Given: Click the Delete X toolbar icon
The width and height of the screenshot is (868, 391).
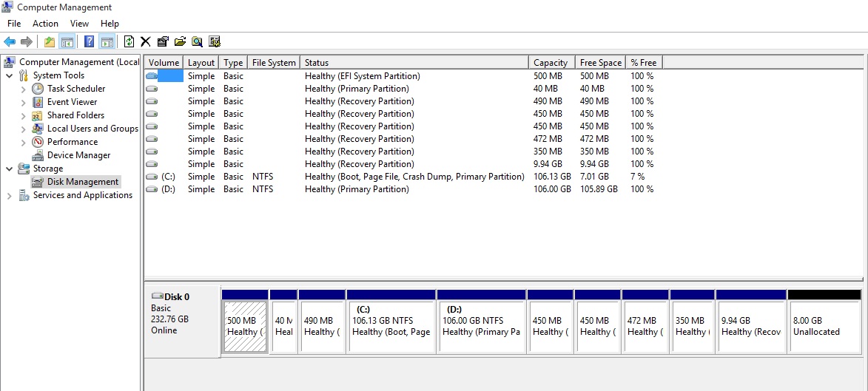Looking at the screenshot, I should pos(146,41).
